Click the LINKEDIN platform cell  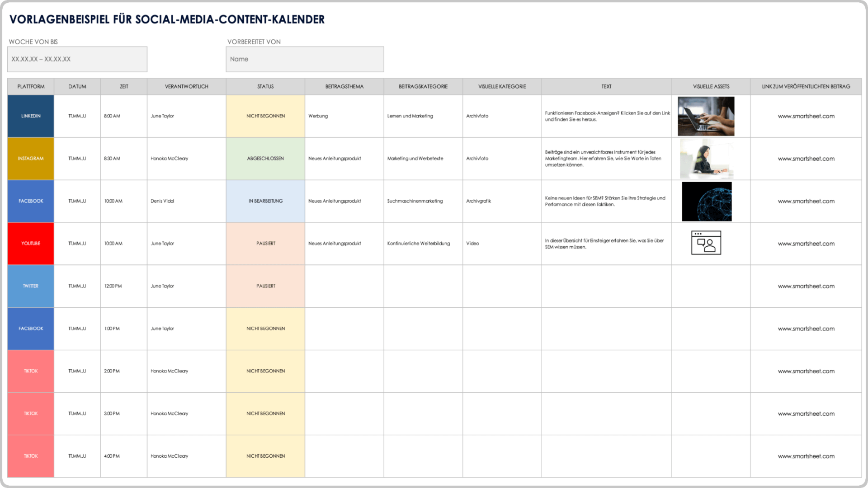[x=31, y=116]
